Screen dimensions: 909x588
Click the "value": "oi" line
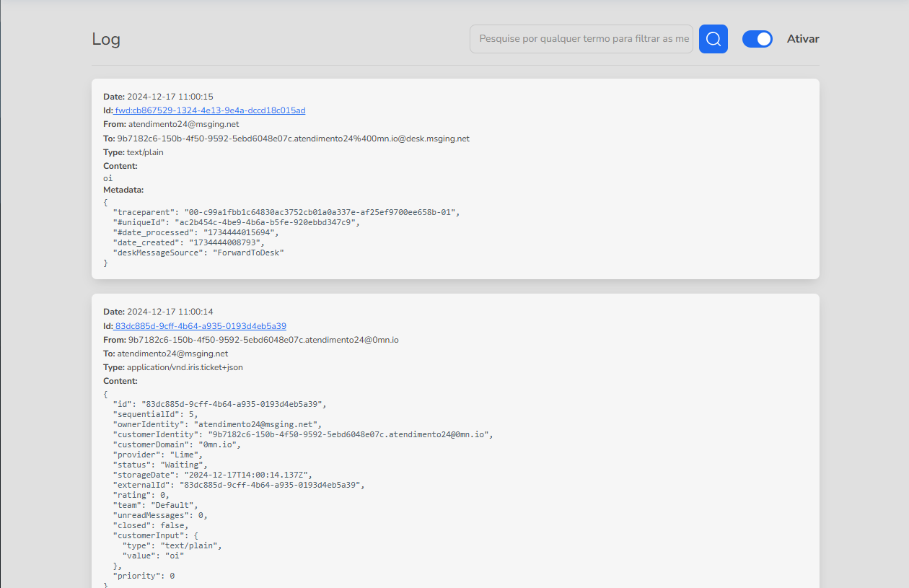154,556
